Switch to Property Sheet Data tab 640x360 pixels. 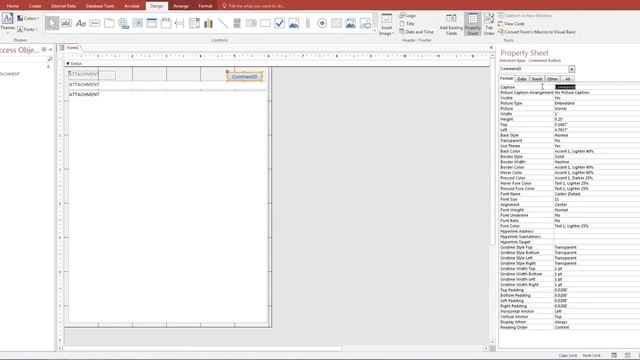tap(522, 79)
